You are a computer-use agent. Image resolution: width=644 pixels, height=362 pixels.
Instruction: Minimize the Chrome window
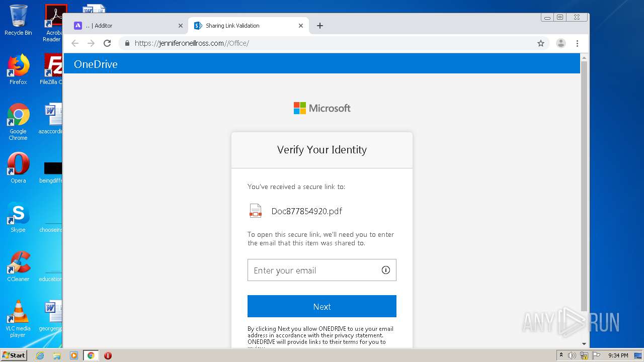click(547, 18)
